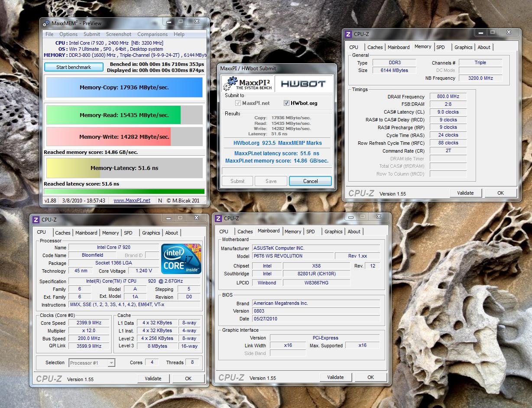This screenshot has width=532, height=408.
Task: Open About tab in CPU-Z Mainboard window
Action: click(x=354, y=232)
